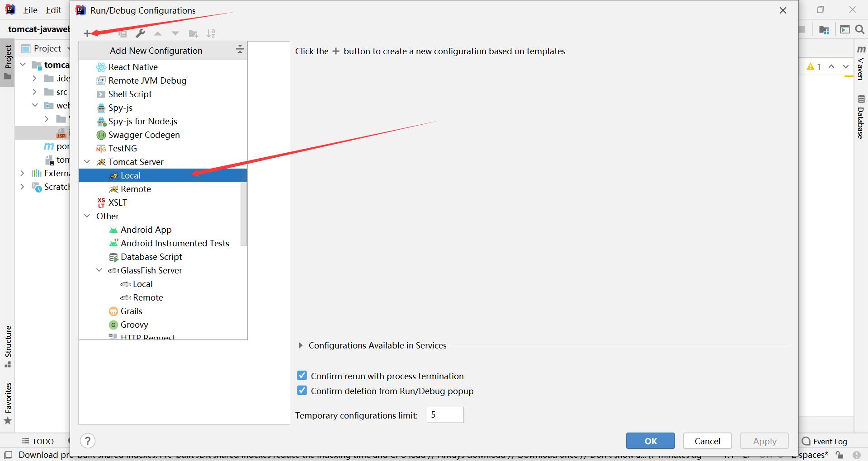Expand External Libraries node
The image size is (868, 461).
(22, 173)
